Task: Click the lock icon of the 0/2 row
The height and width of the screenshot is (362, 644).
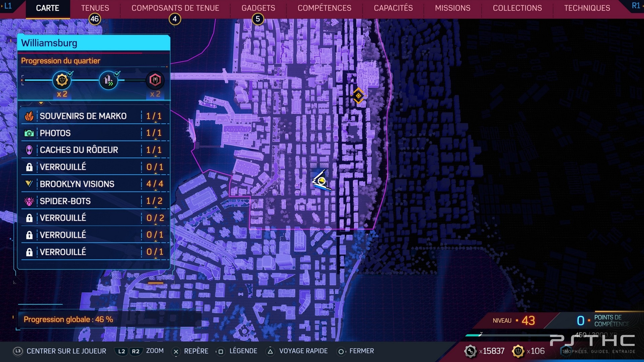Action: 29,218
